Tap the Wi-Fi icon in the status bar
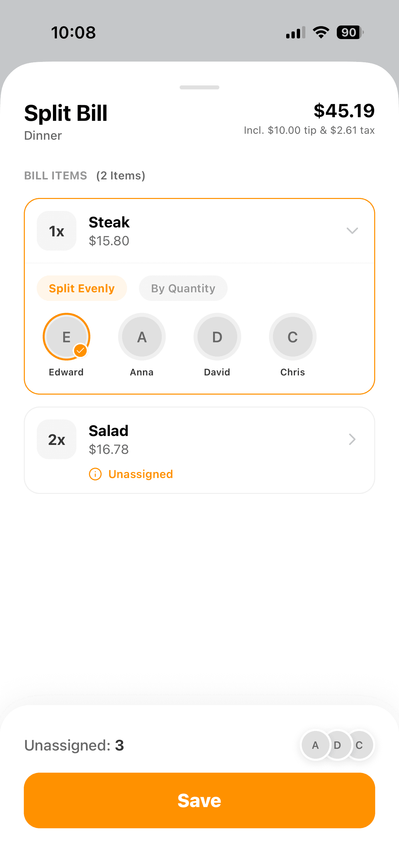Viewport: 399px width, 868px height. (x=321, y=32)
